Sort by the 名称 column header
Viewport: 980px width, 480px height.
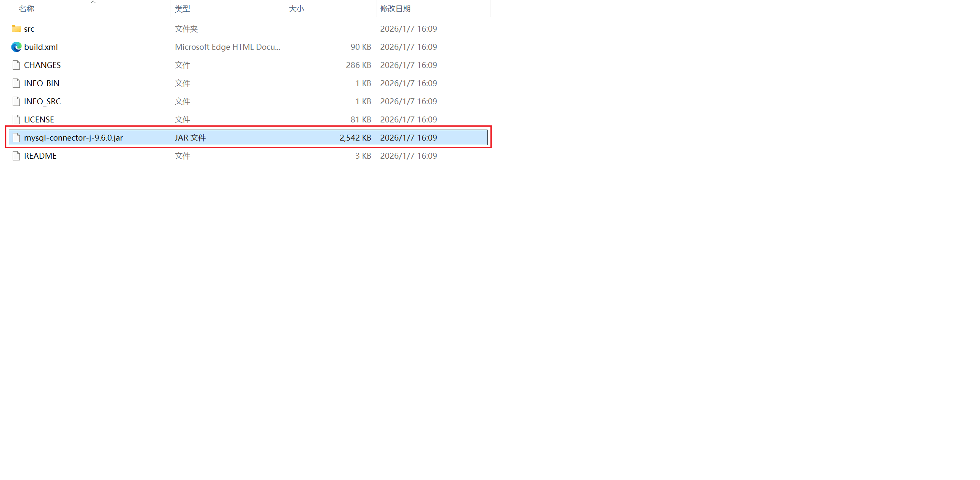coord(27,9)
